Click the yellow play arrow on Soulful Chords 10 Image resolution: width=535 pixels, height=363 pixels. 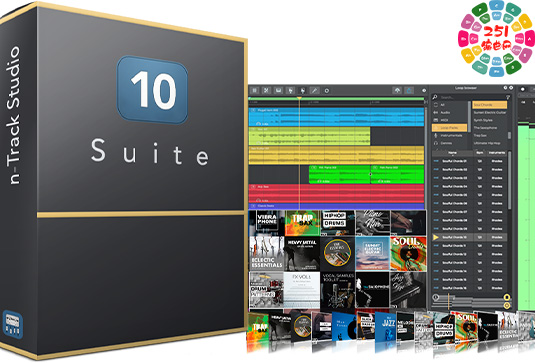pos(436,237)
